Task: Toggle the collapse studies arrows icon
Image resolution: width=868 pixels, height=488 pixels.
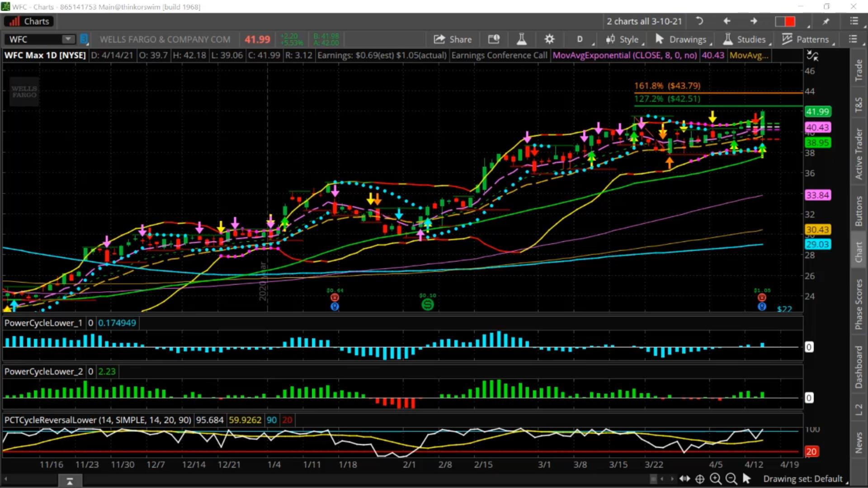Action: click(812, 56)
